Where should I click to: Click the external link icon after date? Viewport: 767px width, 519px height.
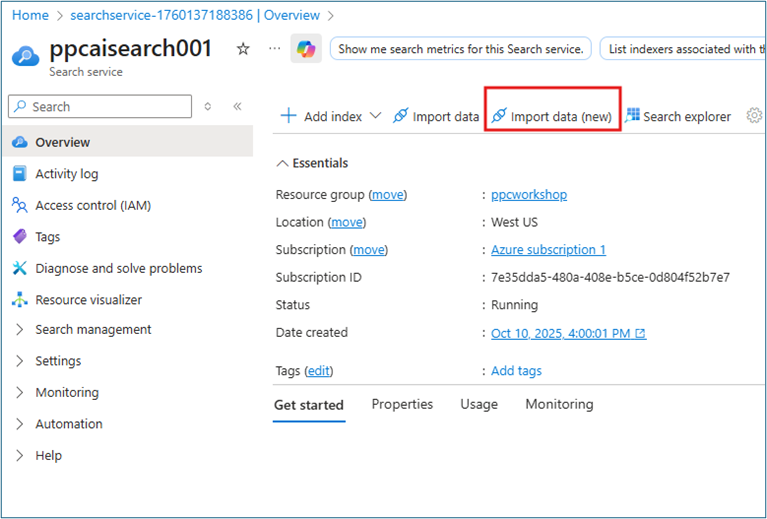[640, 334]
